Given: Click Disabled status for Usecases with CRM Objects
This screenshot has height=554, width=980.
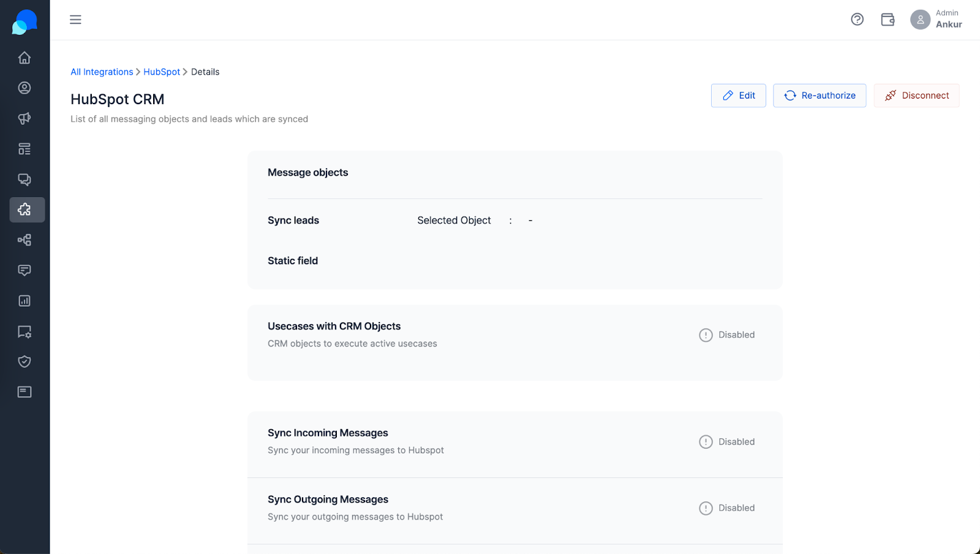Looking at the screenshot, I should (727, 335).
